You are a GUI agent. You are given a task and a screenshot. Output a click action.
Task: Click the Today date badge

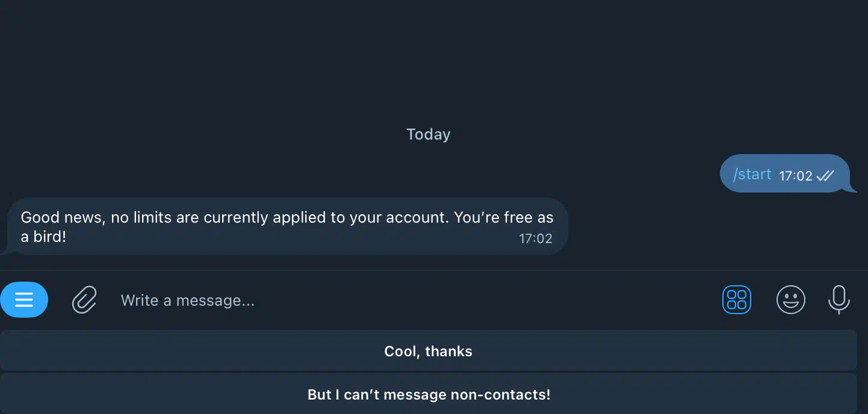pyautogui.click(x=428, y=134)
